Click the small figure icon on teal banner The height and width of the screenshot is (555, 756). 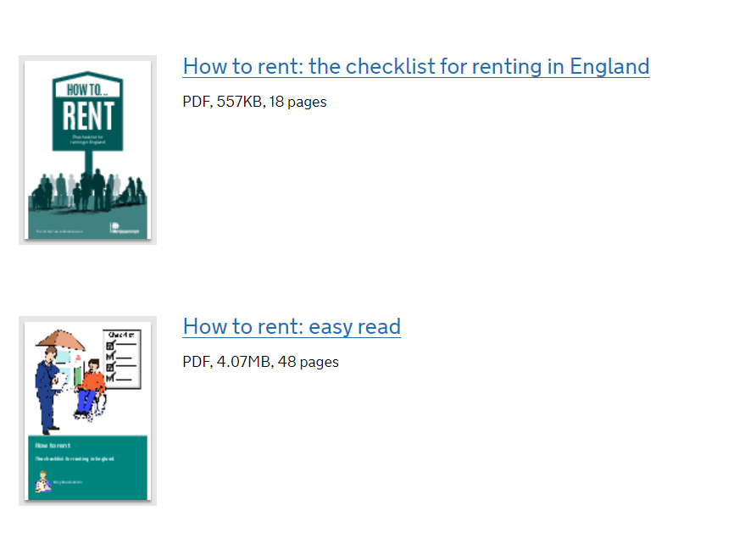(x=43, y=481)
